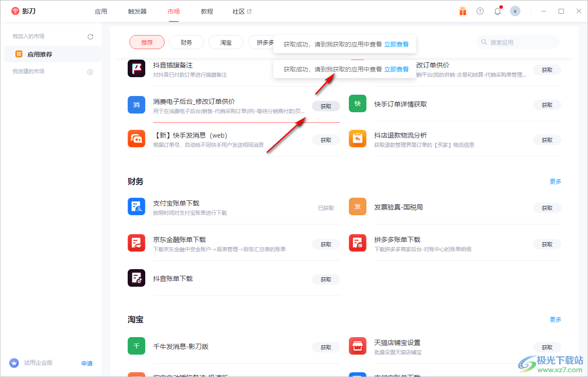Click the 京东金融账单下载 red icon
The image size is (588, 377).
click(x=136, y=243)
